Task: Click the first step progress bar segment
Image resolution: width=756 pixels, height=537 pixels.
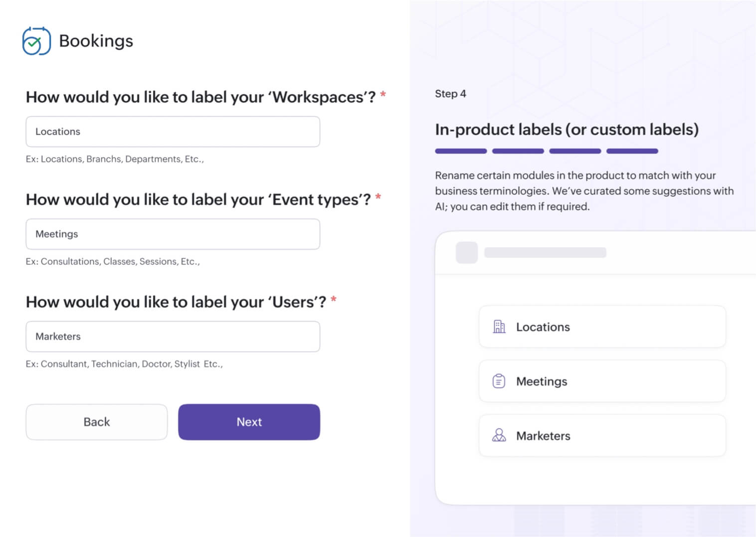Action: point(461,151)
